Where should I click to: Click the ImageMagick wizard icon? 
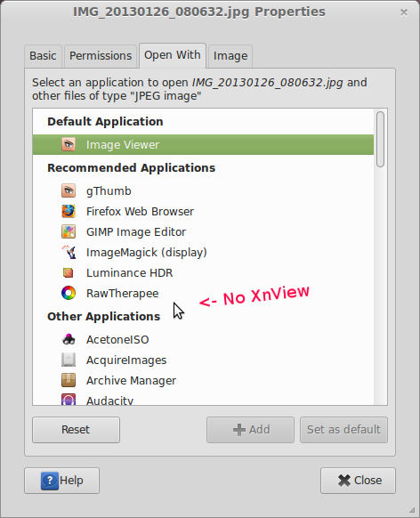coord(69,252)
